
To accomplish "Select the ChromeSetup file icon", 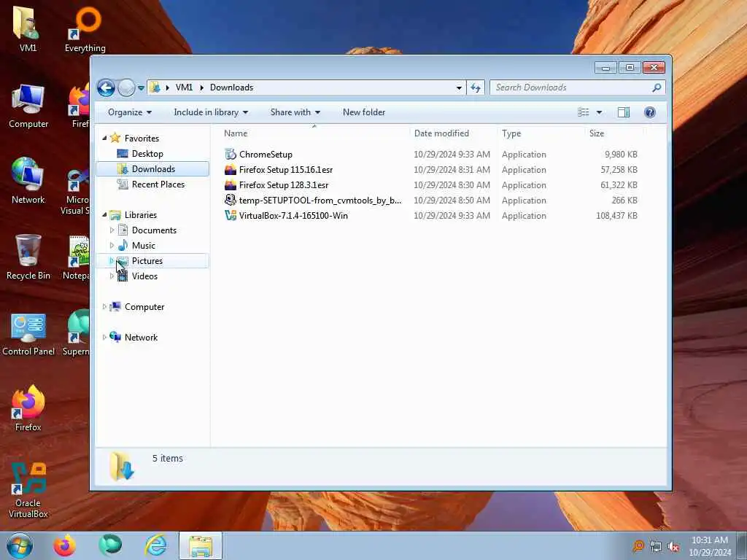I will (x=231, y=155).
